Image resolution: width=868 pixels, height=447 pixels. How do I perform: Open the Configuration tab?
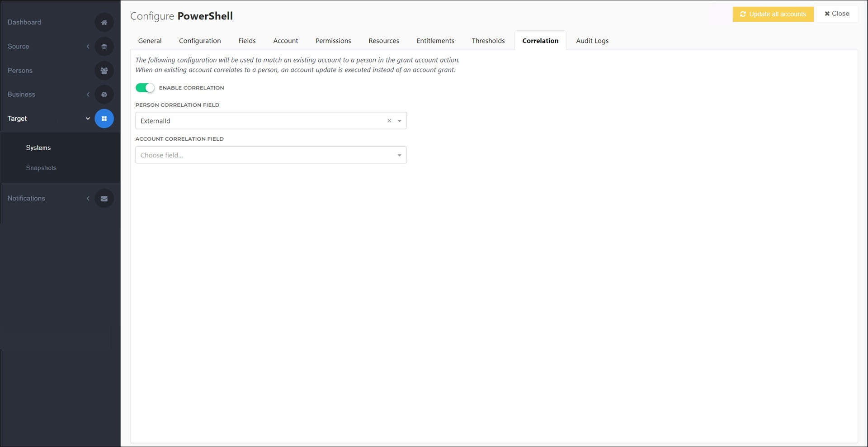[x=200, y=41]
